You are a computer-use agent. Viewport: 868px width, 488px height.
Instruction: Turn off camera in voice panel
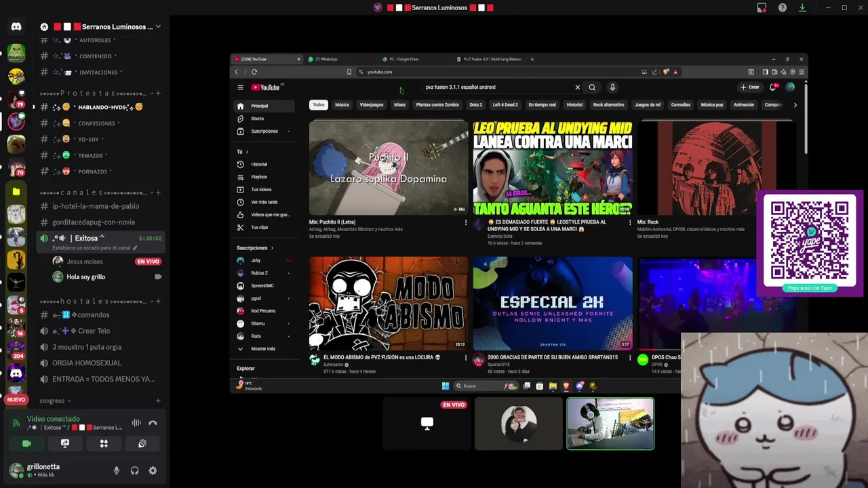(26, 443)
